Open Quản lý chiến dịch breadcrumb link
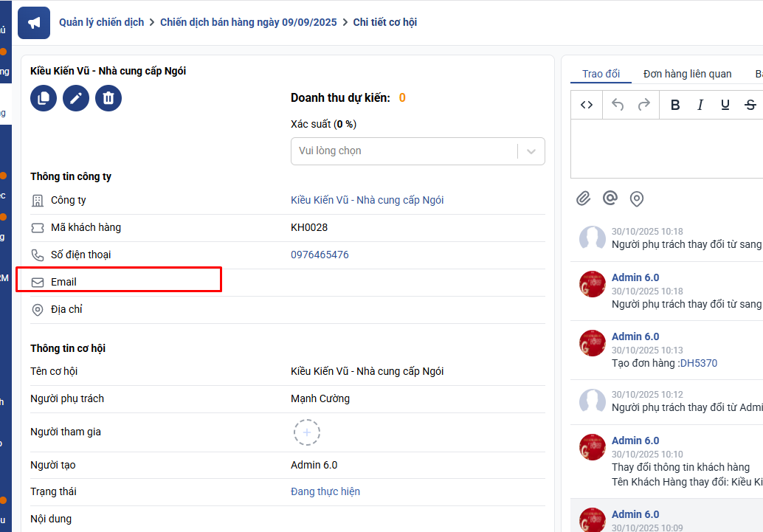This screenshot has width=763, height=532. (102, 22)
